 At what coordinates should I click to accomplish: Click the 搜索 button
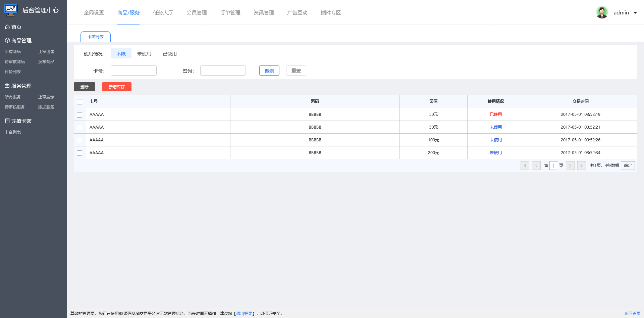tap(269, 71)
